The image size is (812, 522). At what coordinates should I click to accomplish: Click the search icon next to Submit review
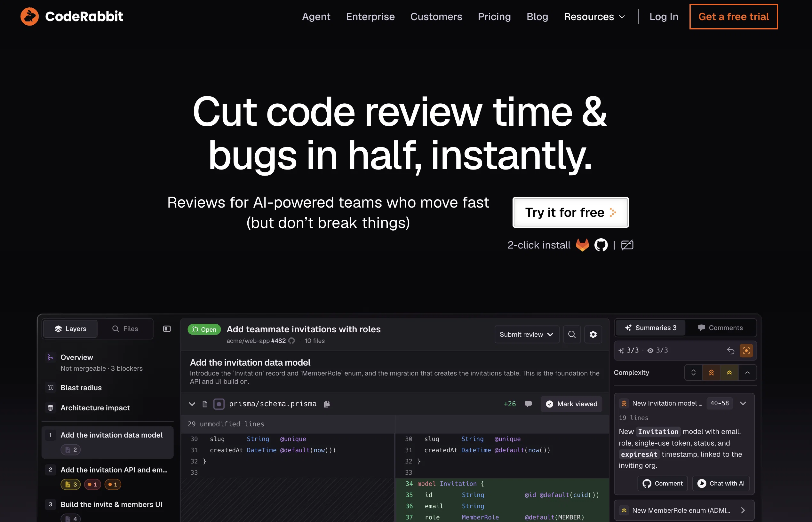pyautogui.click(x=572, y=335)
